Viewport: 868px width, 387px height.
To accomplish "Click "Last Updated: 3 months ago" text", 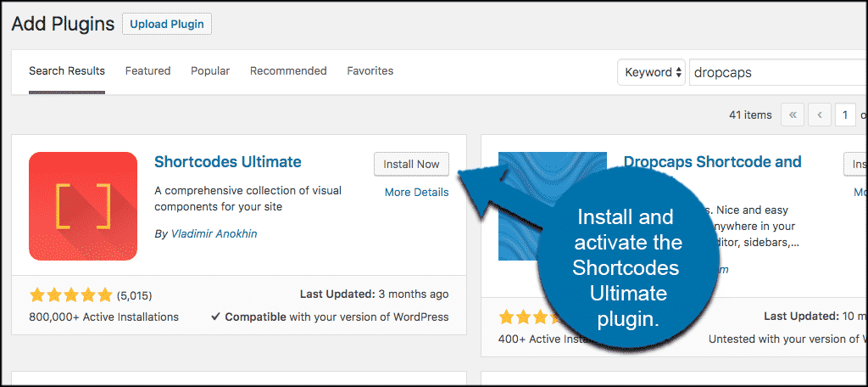I will [374, 294].
